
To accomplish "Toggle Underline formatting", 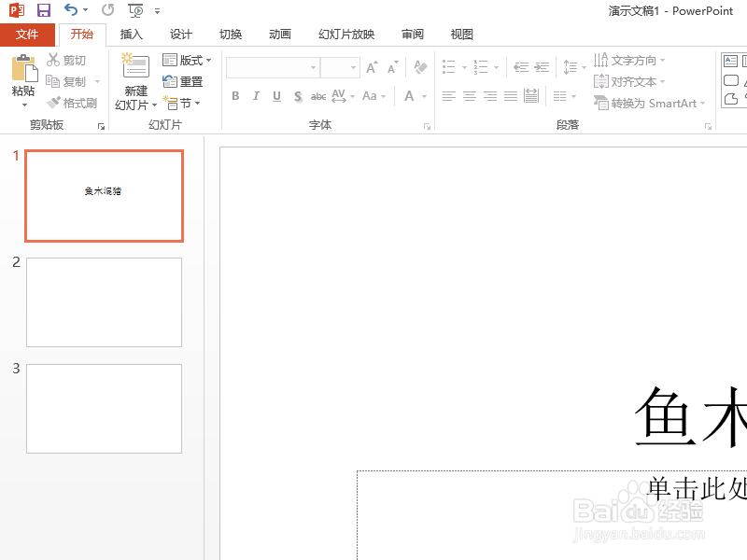I will [276, 96].
